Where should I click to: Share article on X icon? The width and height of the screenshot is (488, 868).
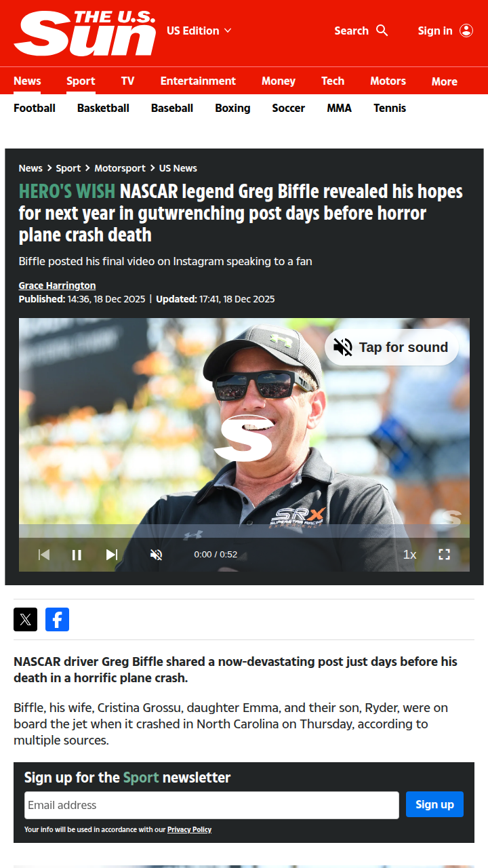click(x=25, y=619)
